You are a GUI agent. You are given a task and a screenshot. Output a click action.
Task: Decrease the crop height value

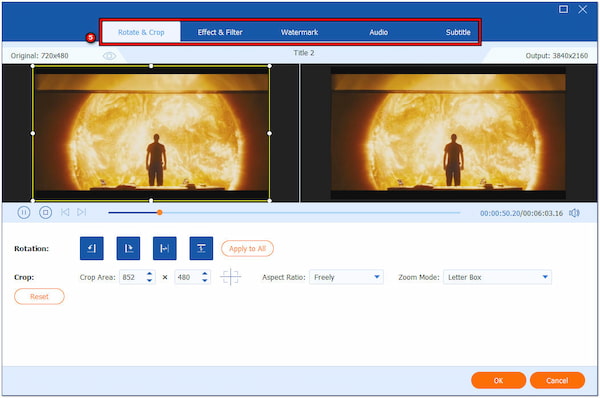tap(205, 281)
